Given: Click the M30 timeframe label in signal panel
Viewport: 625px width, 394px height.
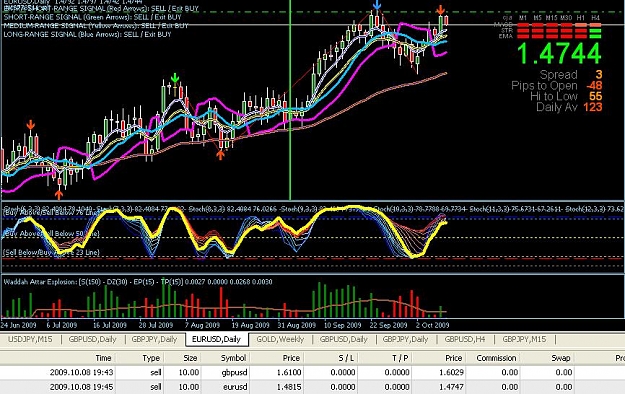Looking at the screenshot, I should pos(566,18).
